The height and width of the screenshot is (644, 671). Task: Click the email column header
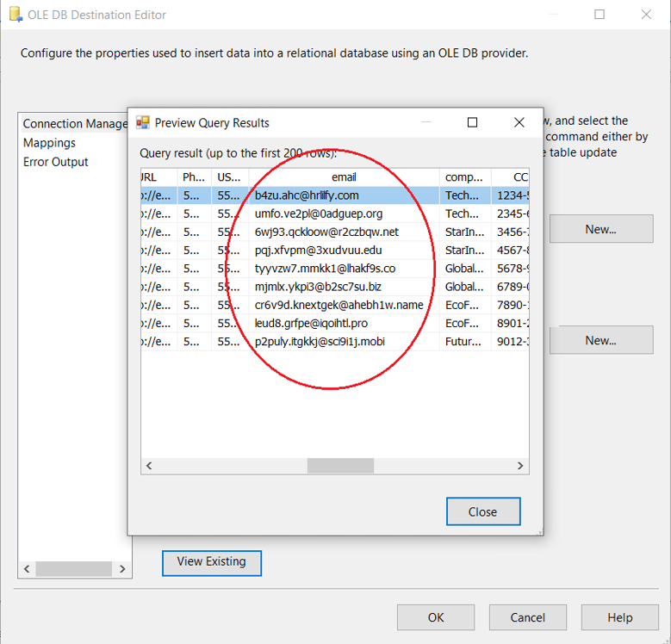pyautogui.click(x=344, y=176)
